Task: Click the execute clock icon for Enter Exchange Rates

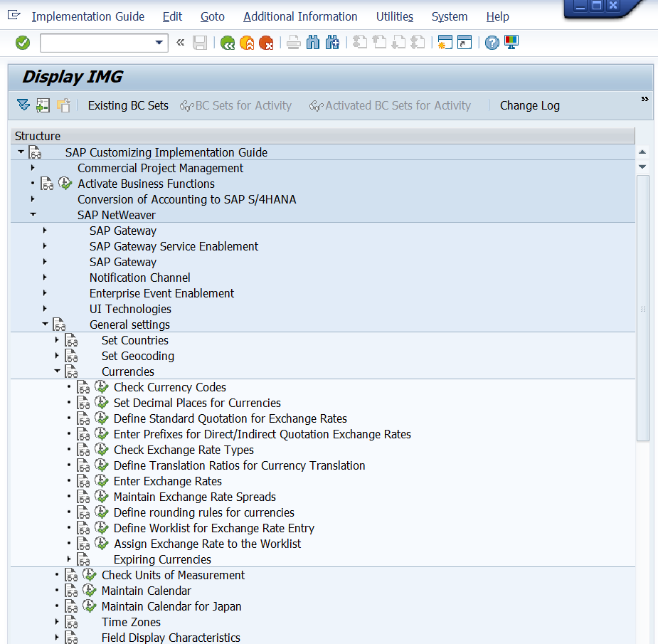Action: (102, 481)
